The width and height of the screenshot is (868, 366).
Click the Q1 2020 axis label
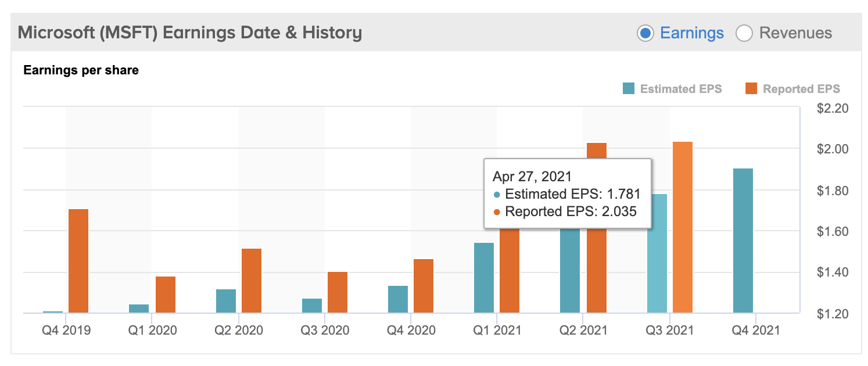[x=152, y=331]
